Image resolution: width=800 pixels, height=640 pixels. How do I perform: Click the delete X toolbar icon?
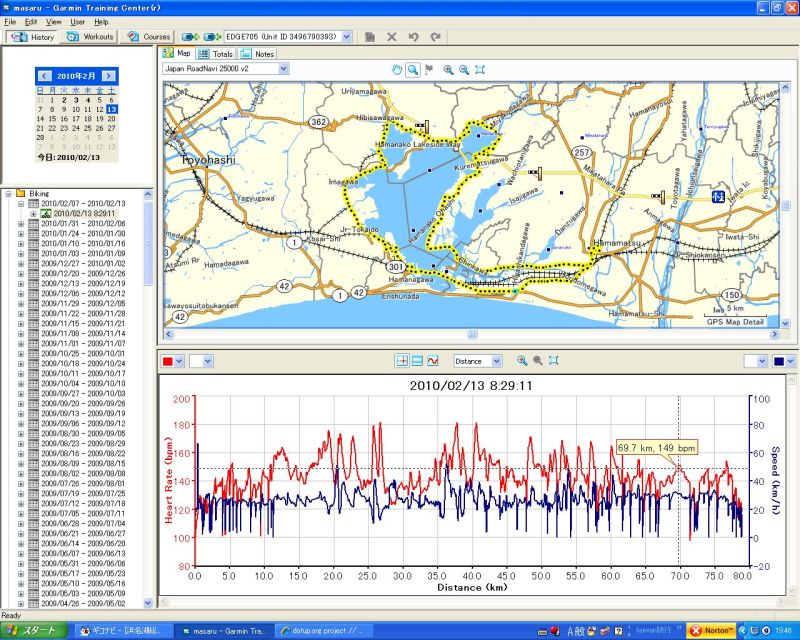coord(392,37)
